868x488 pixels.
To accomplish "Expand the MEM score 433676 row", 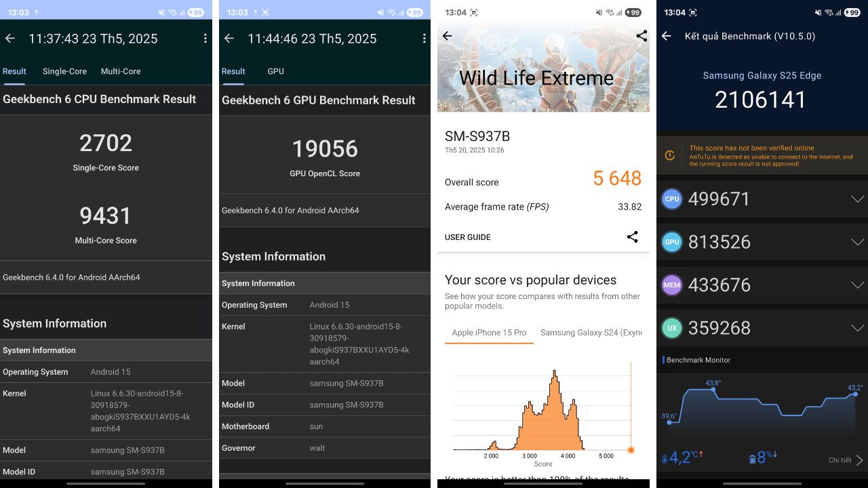I will point(857,285).
